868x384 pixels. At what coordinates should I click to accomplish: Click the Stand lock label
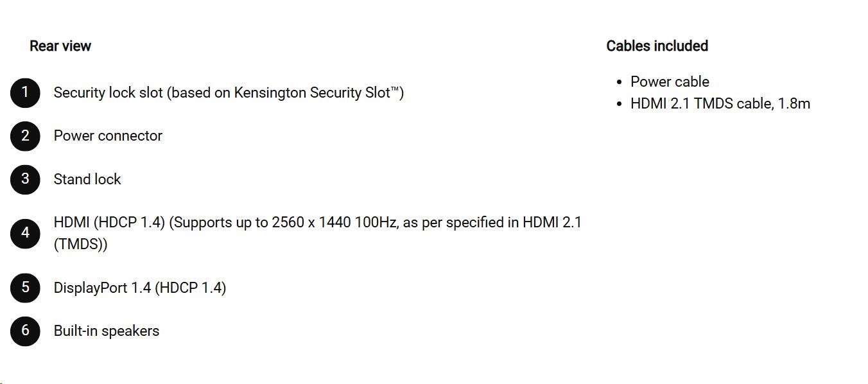87,179
